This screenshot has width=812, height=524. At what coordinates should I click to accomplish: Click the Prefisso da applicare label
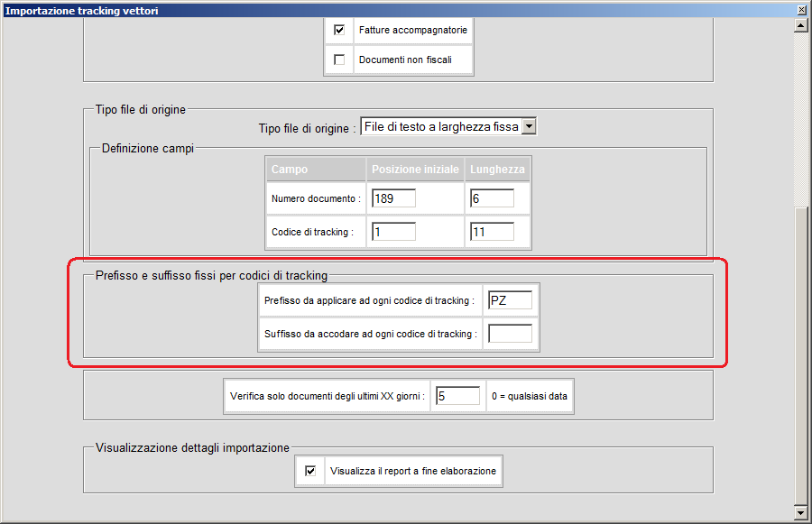pos(369,300)
